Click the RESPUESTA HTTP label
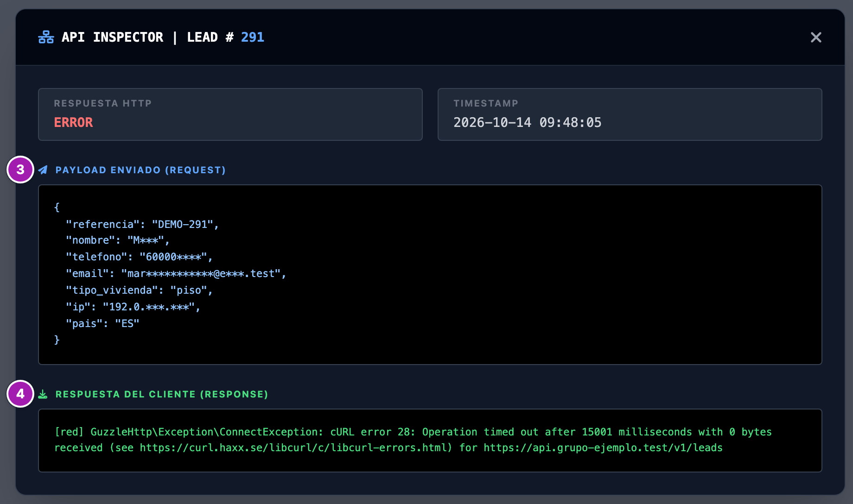This screenshot has width=853, height=504. coord(103,103)
